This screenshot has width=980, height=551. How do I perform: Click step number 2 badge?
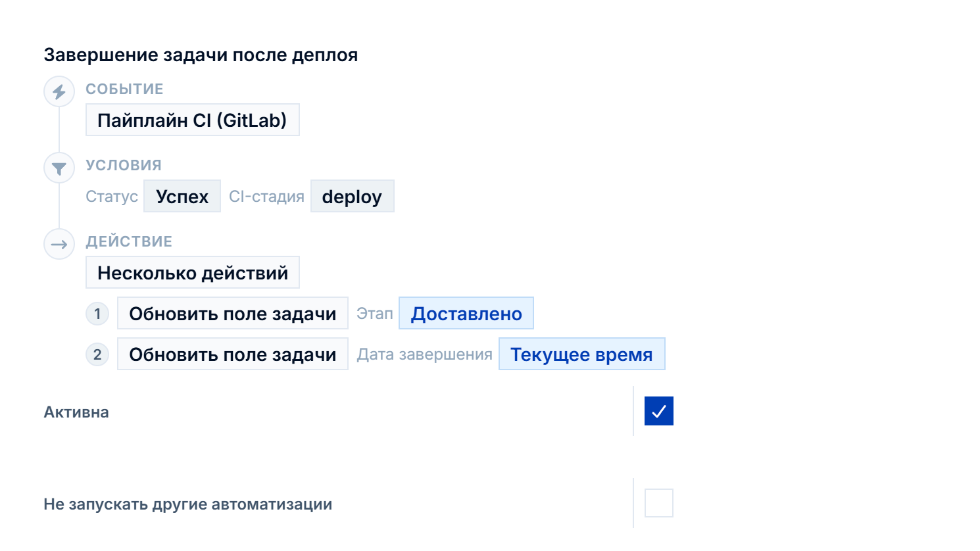click(97, 354)
